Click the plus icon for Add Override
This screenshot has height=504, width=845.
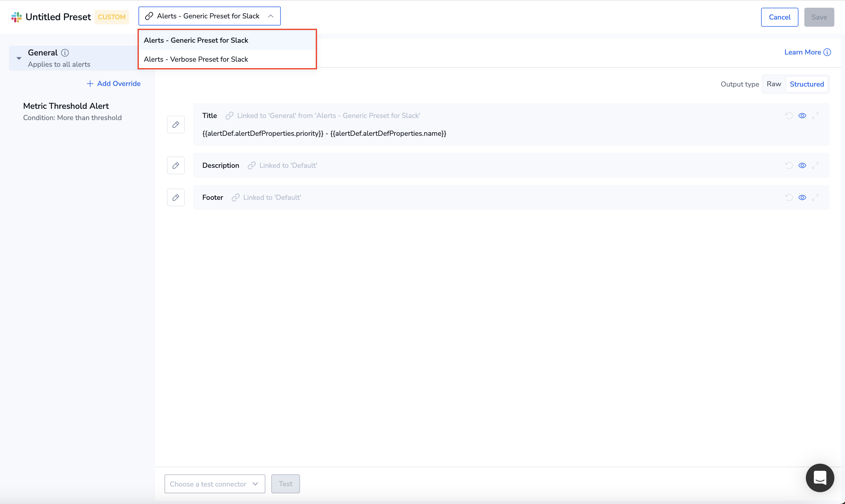90,84
